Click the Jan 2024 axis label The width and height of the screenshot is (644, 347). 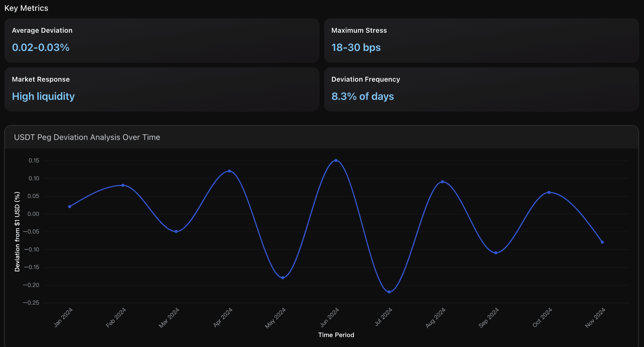(63, 317)
